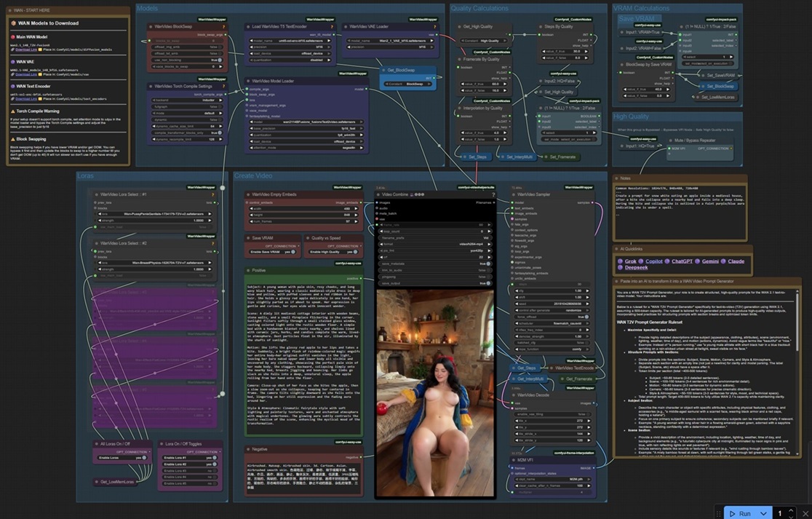Screen dimensions: 812x519
Task: Open the format dropdown in the Video Combine node
Action: (435, 244)
